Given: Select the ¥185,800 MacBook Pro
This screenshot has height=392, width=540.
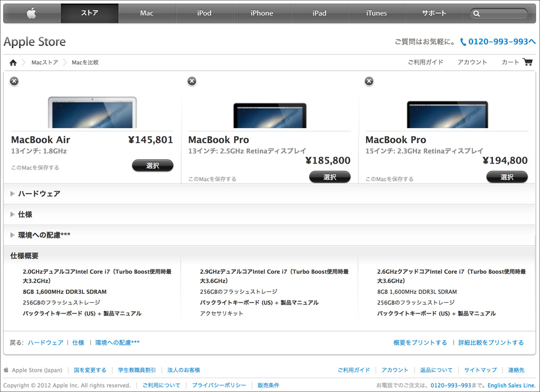Looking at the screenshot, I should tap(330, 177).
